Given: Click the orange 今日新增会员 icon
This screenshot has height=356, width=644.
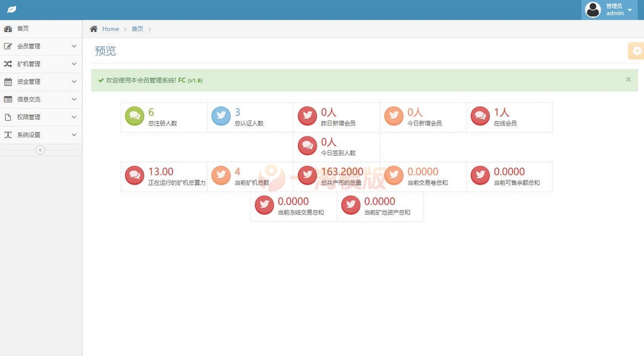Looking at the screenshot, I should (x=394, y=116).
